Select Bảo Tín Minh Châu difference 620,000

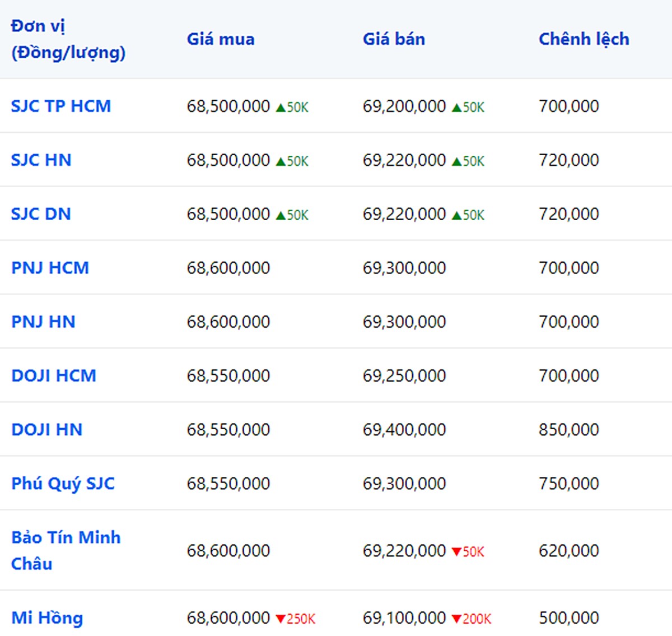569,550
